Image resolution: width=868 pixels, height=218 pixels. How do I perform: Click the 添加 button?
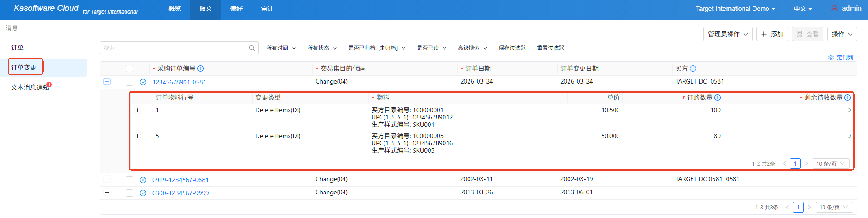pos(772,34)
